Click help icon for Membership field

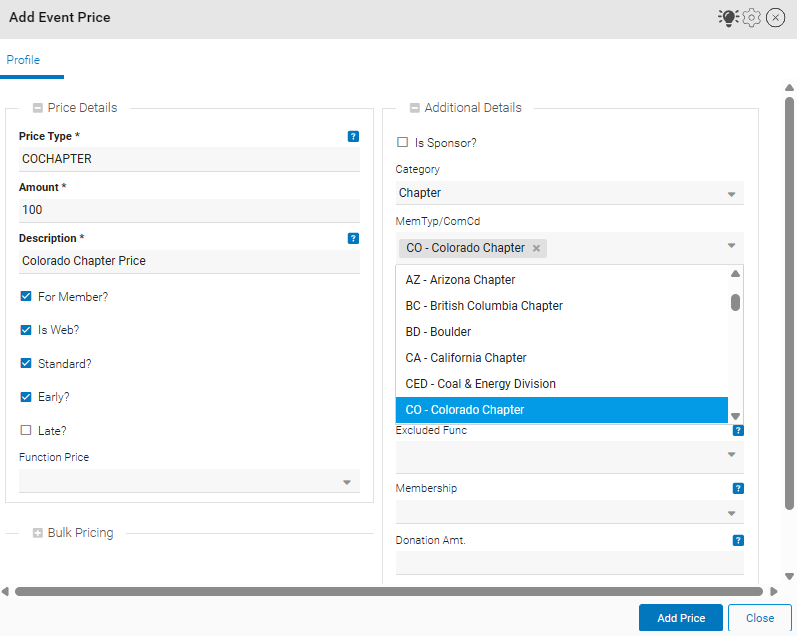pyautogui.click(x=738, y=489)
